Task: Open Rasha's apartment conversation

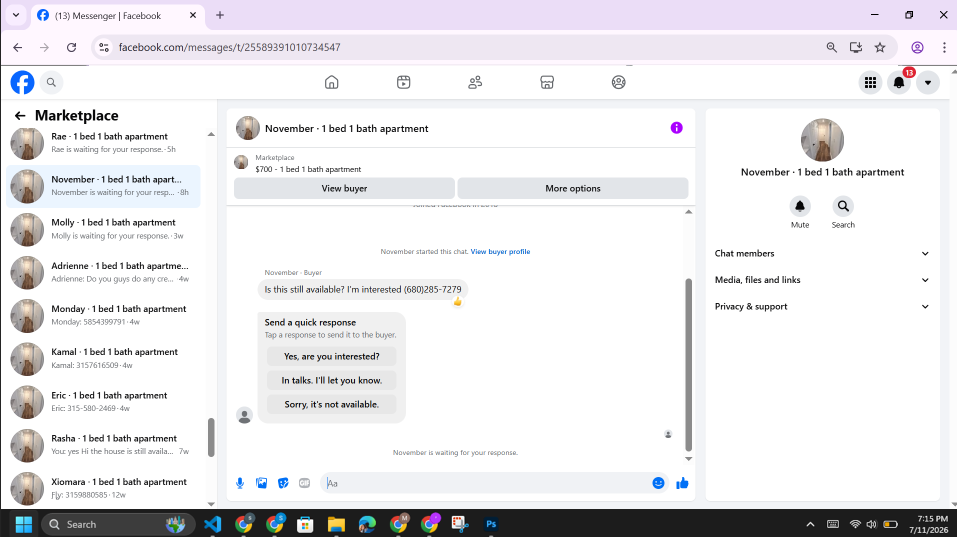Action: [x=104, y=445]
